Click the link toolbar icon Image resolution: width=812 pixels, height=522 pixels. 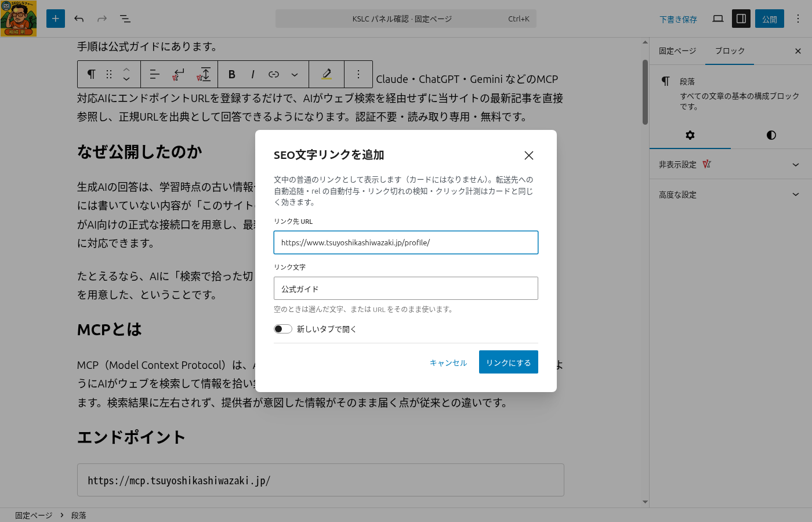274,74
